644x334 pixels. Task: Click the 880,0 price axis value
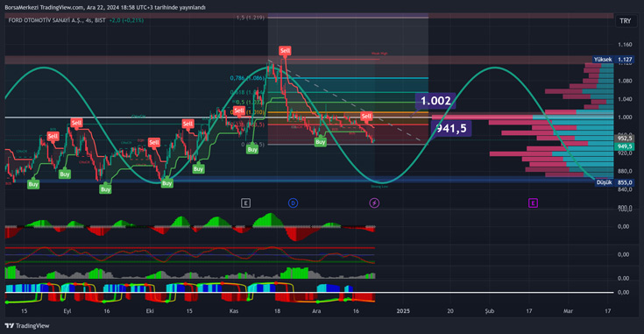pos(625,171)
